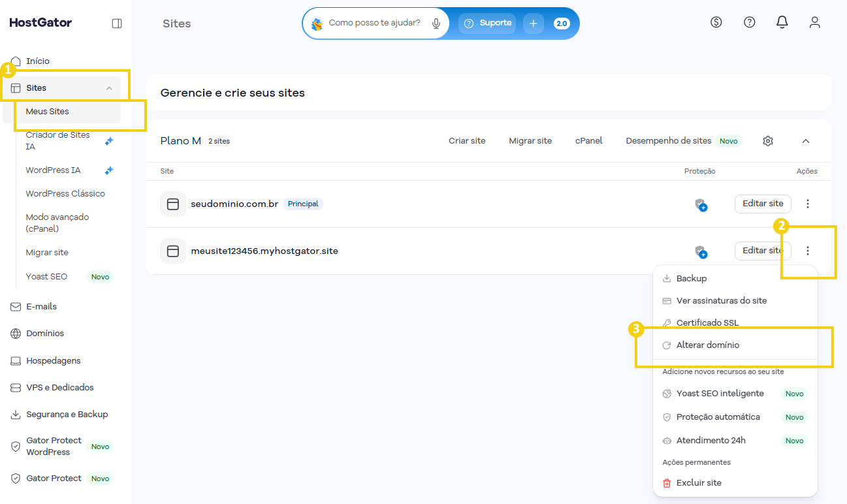The height and width of the screenshot is (504, 847).
Task: Open Plano M settings gear
Action: (768, 141)
